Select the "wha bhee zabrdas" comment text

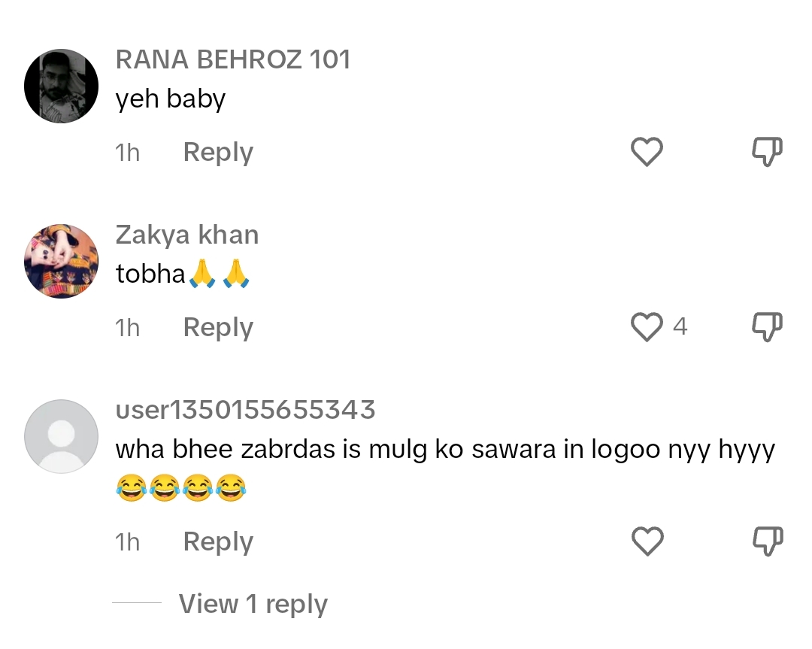click(x=445, y=469)
